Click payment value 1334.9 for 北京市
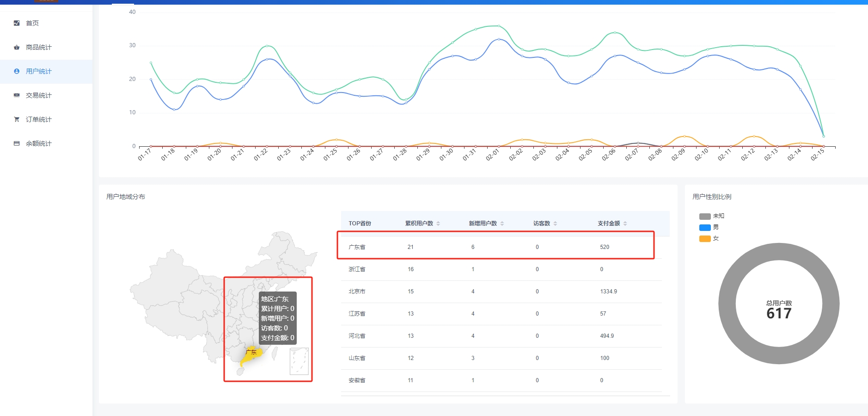This screenshot has width=868, height=416. [608, 292]
